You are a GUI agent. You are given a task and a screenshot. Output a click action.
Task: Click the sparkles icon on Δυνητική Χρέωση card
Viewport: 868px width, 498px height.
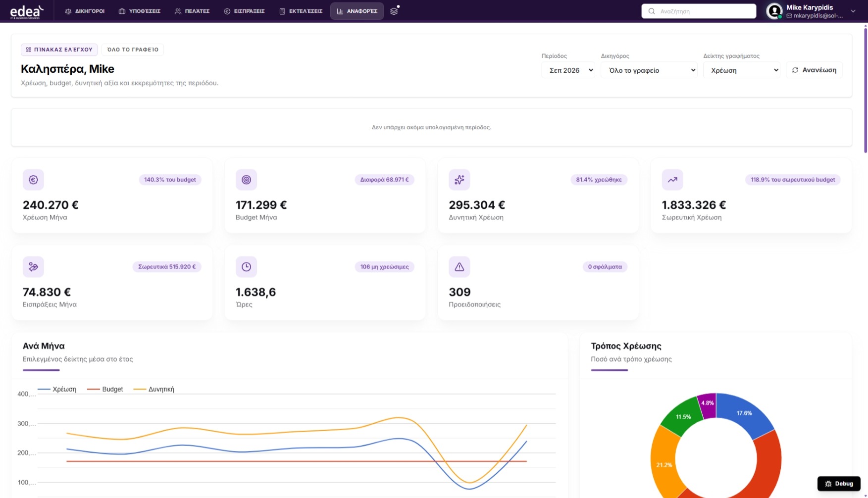click(460, 180)
